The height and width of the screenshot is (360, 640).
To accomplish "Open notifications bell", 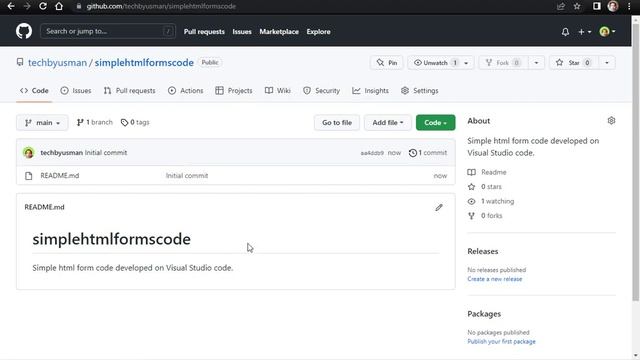I will click(565, 31).
